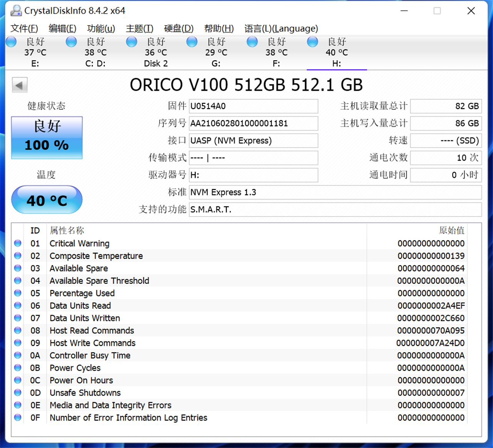
Task: Click the CrystalDiskInfo title bar app icon
Action: tap(16, 11)
